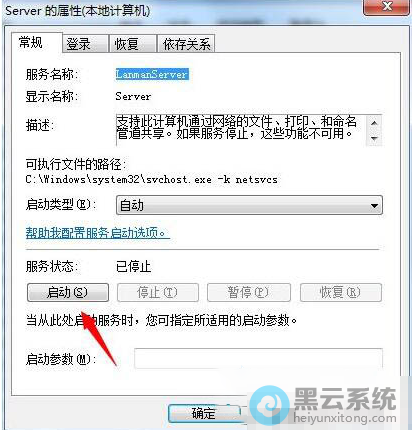
Task: Click the Server display name text
Action: (133, 97)
